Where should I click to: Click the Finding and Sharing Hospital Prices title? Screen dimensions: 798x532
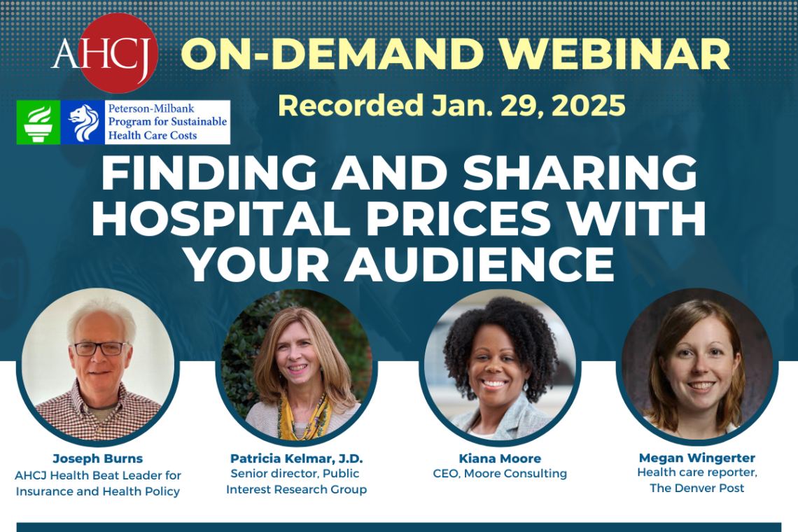[399, 218]
